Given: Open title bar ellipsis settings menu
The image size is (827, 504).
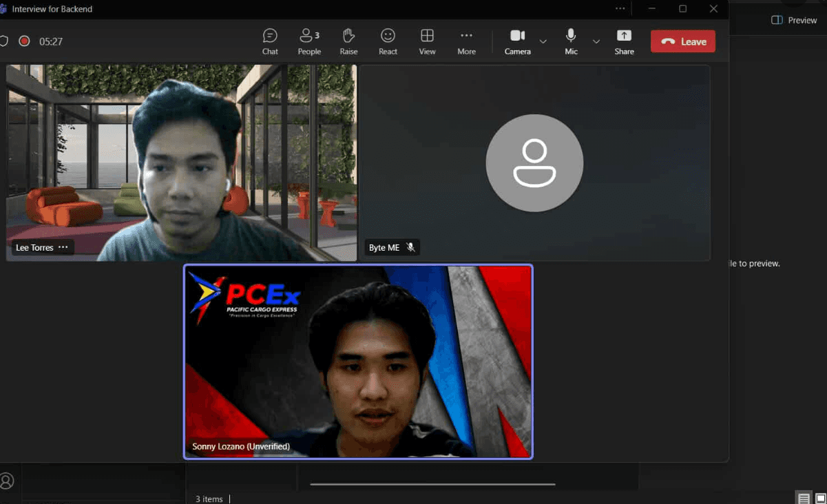Looking at the screenshot, I should [x=620, y=9].
